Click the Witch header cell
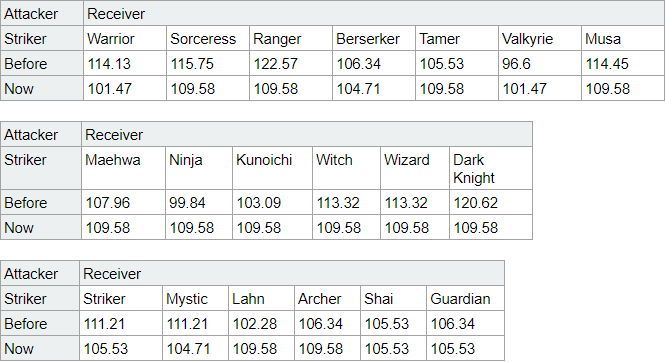666x362 pixels. 347,168
